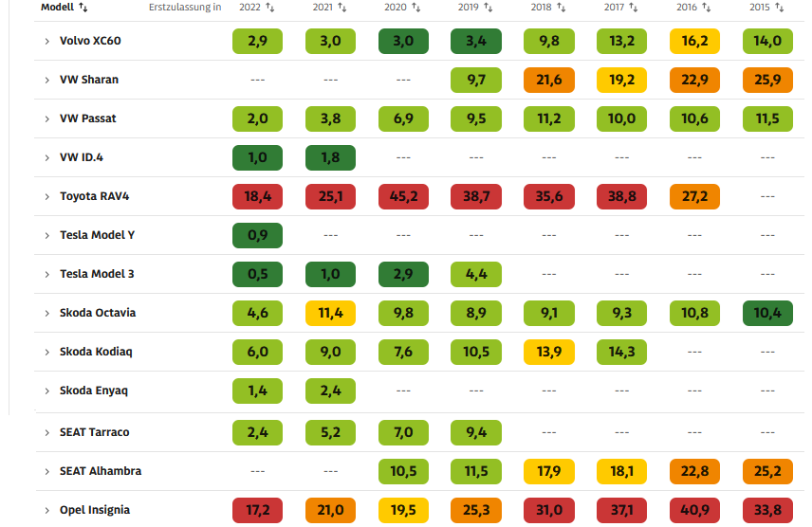Click sort icon beside 2018

tap(562, 8)
